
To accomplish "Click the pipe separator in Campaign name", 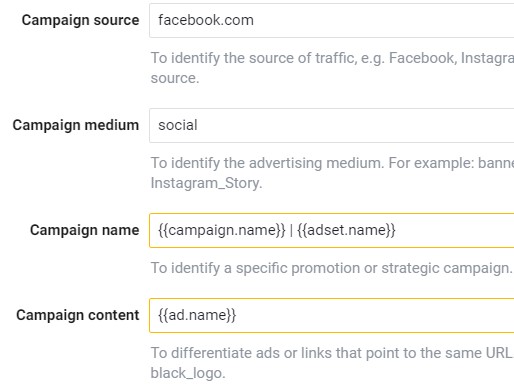I will point(291,230).
